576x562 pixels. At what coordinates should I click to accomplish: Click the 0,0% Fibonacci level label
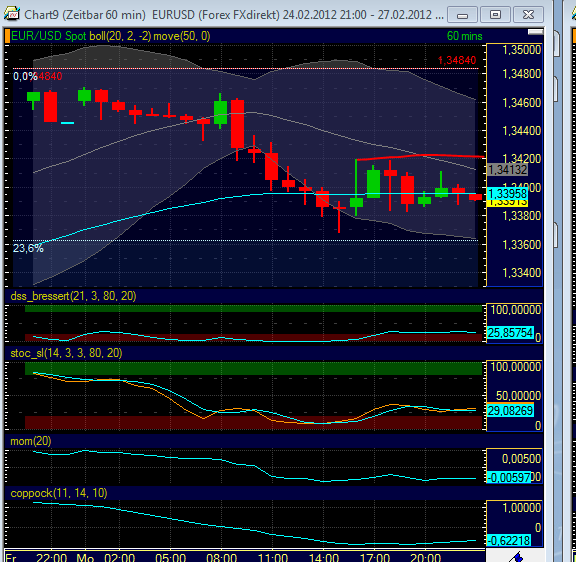pyautogui.click(x=25, y=76)
